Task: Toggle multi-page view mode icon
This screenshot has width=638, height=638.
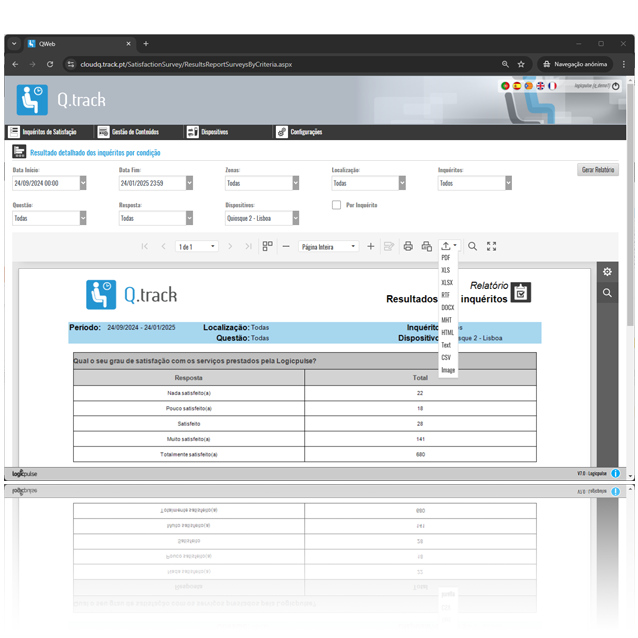Action: tap(267, 246)
